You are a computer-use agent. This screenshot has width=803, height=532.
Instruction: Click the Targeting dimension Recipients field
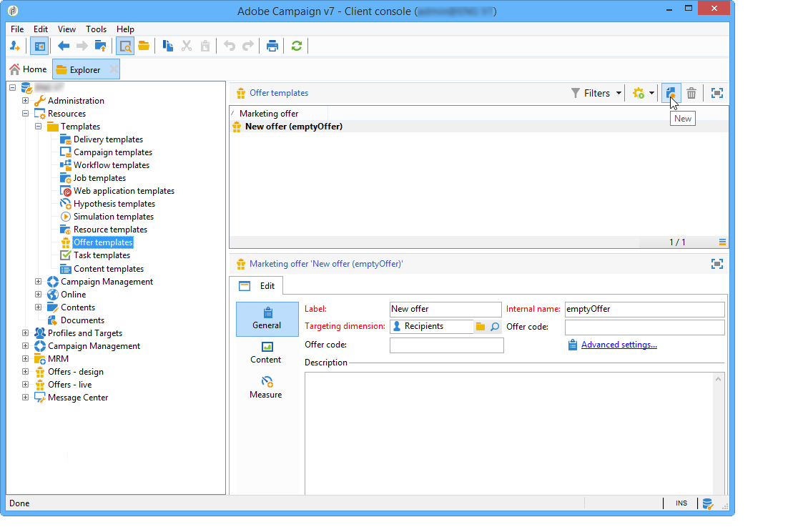[x=432, y=326]
